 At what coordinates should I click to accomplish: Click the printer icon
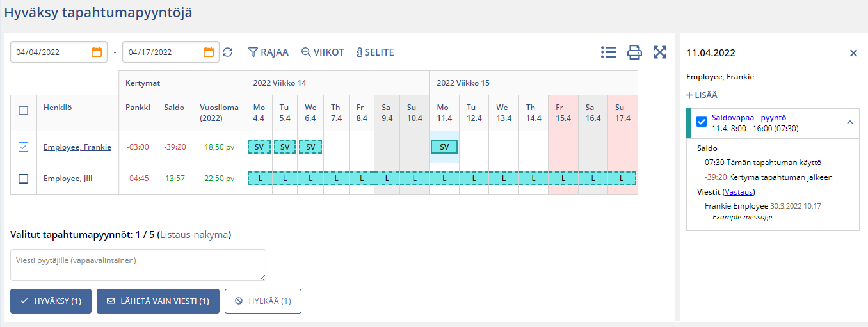[x=634, y=52]
